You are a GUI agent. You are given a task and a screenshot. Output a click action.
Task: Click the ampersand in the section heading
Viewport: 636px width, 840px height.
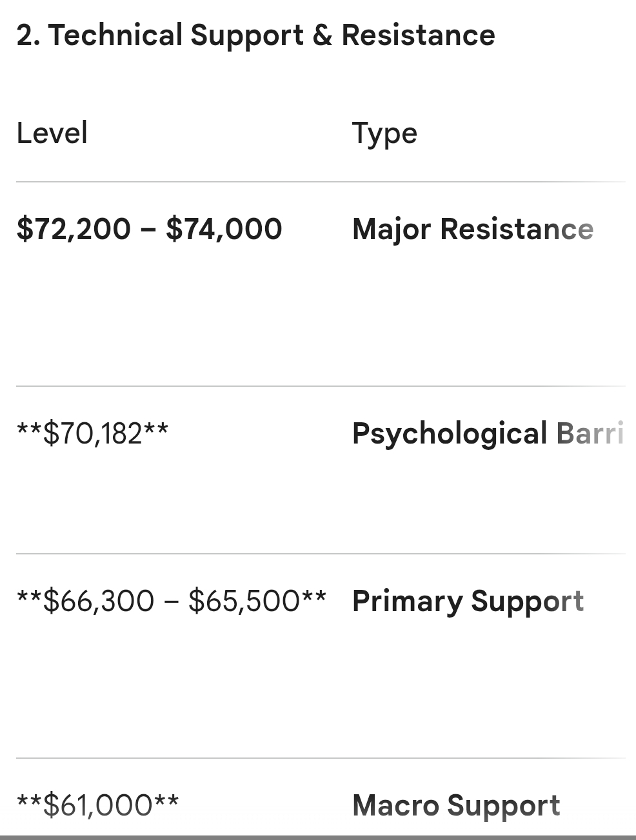tap(322, 35)
